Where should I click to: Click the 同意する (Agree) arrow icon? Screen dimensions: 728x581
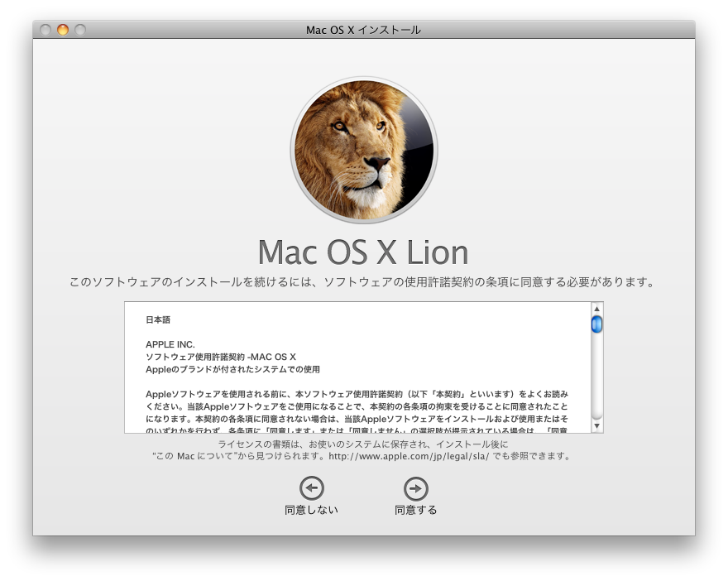[415, 488]
